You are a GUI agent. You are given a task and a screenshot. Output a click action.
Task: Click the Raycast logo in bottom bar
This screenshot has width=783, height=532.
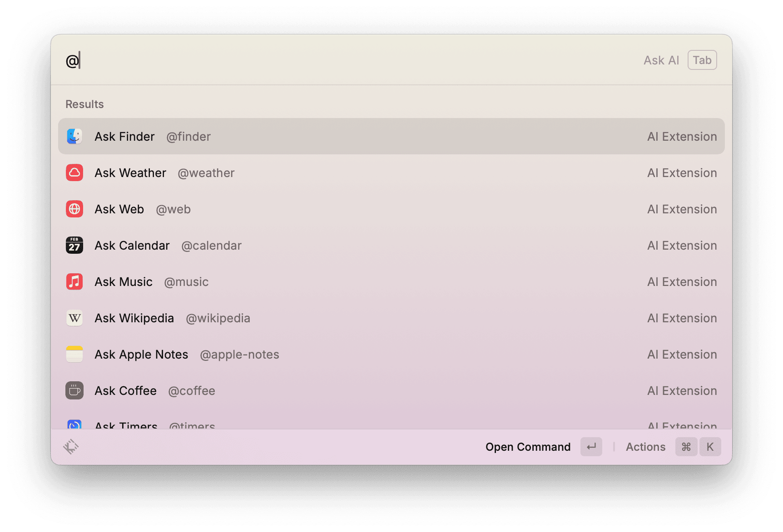tap(71, 447)
